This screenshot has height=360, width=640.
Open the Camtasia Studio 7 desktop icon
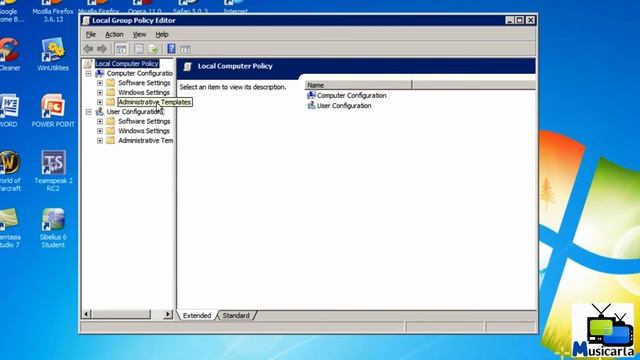click(x=9, y=227)
